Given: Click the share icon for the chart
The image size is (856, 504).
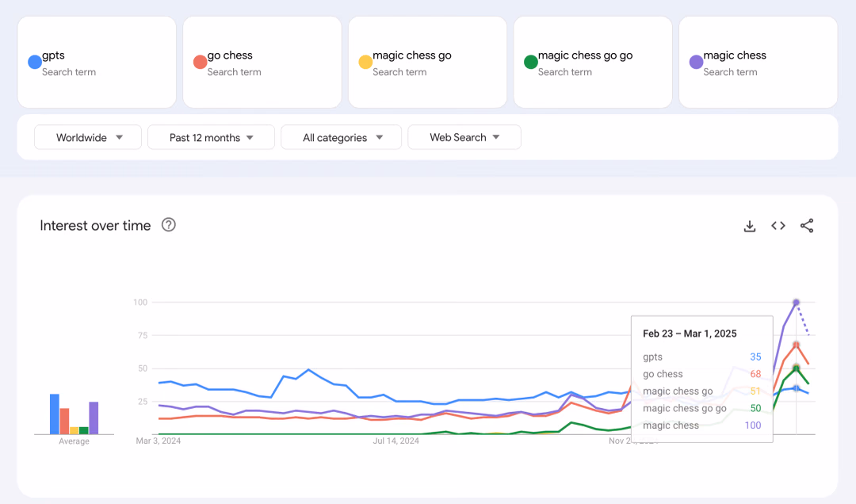Looking at the screenshot, I should (807, 226).
